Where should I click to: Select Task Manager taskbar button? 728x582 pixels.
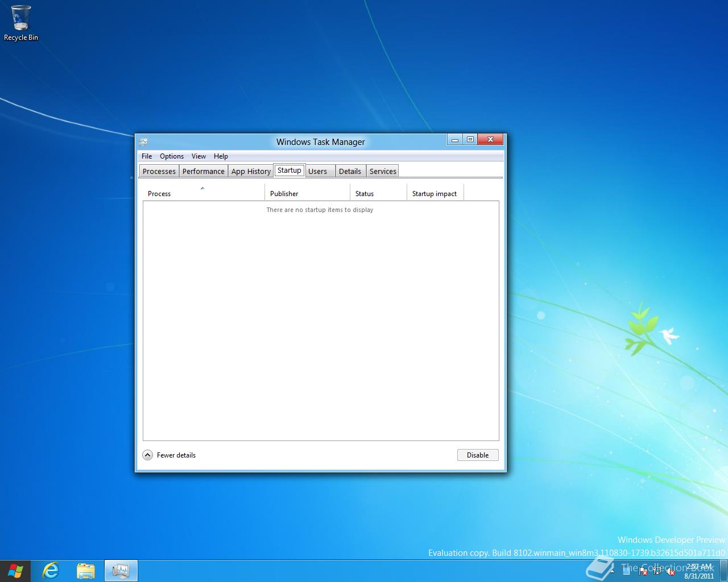coord(121,571)
